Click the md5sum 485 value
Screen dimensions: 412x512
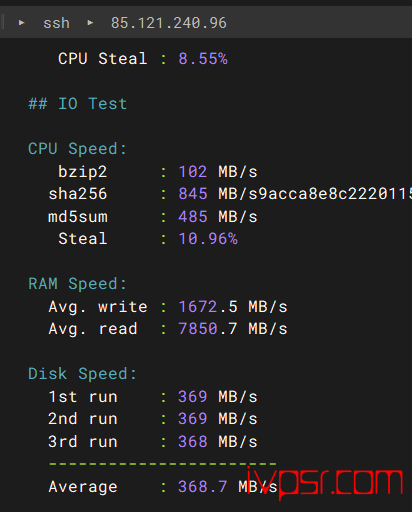click(x=193, y=217)
